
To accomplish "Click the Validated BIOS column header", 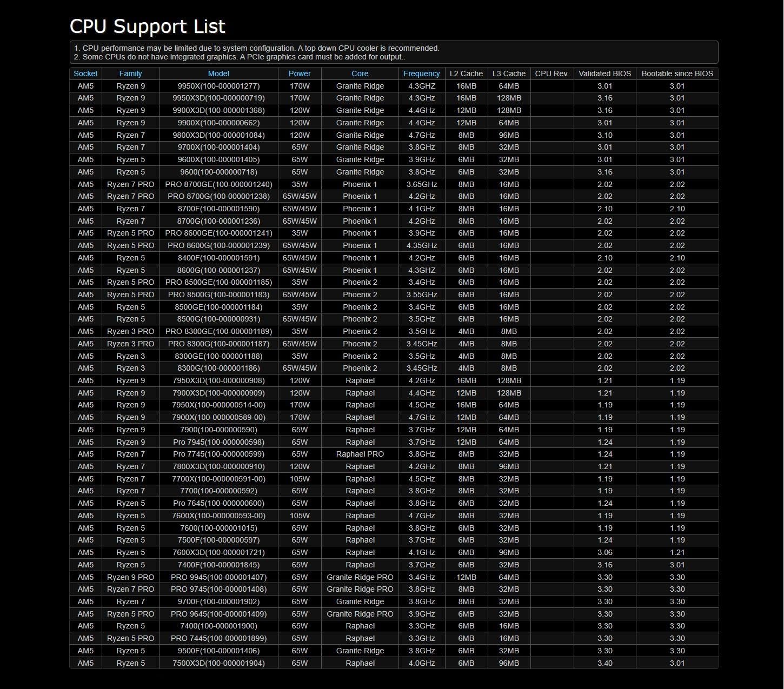I will tap(604, 73).
